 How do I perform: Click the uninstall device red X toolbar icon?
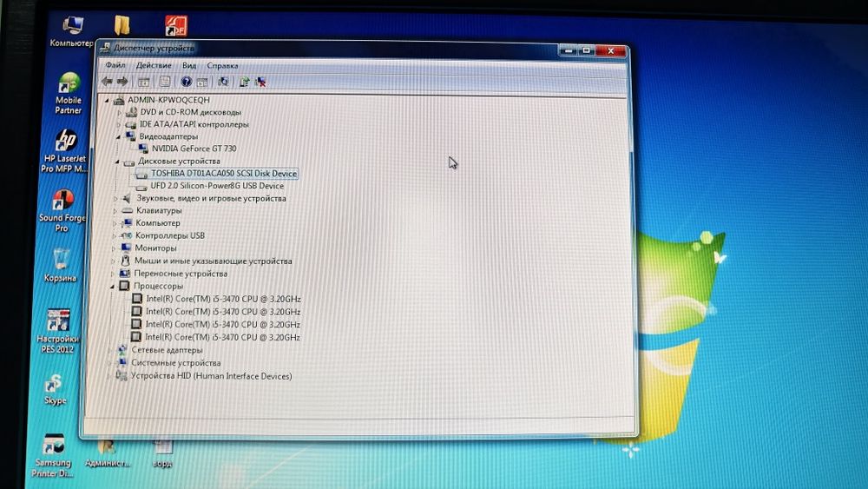tap(260, 83)
